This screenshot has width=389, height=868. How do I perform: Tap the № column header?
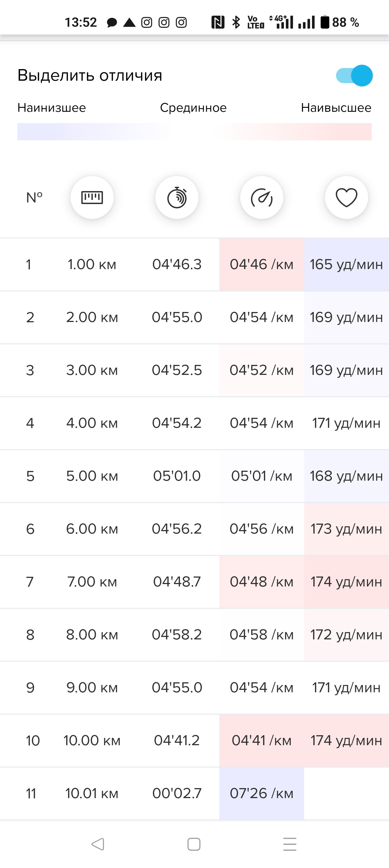pyautogui.click(x=34, y=198)
